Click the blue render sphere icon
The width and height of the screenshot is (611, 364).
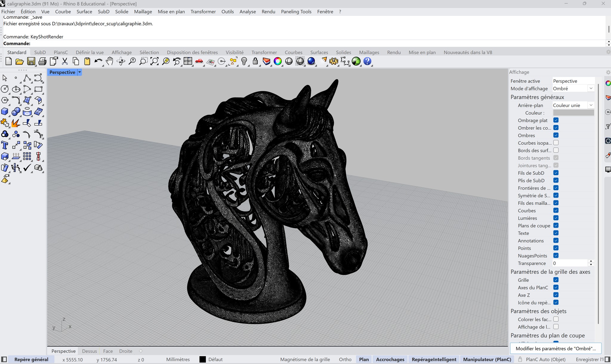(311, 61)
